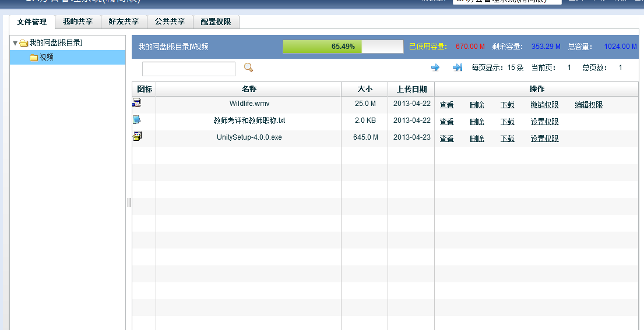Click the 2013-04-22 date of Wildlife.wmv
This screenshot has height=330, width=644.
point(412,103)
